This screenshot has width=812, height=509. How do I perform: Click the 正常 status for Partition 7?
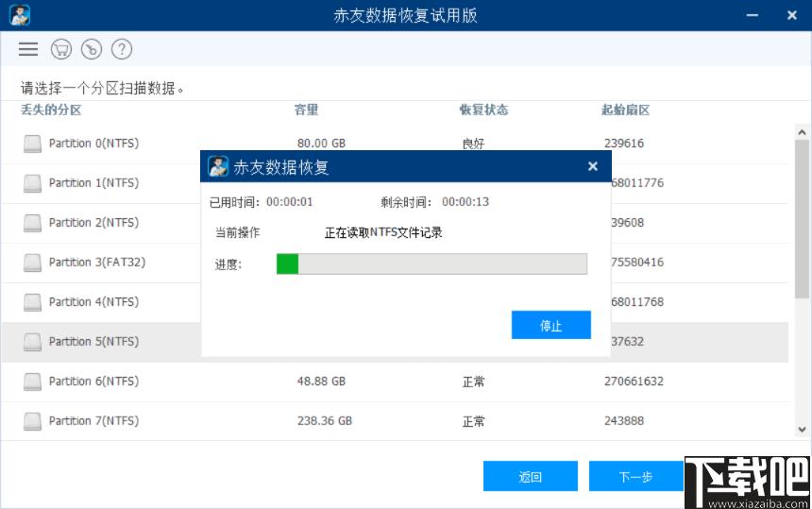(x=473, y=421)
